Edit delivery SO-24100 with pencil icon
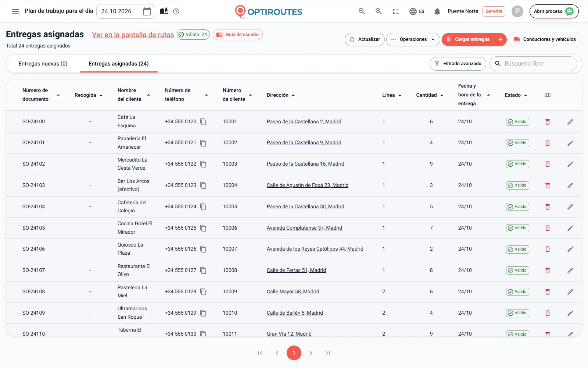This screenshot has width=588, height=368. tap(570, 122)
